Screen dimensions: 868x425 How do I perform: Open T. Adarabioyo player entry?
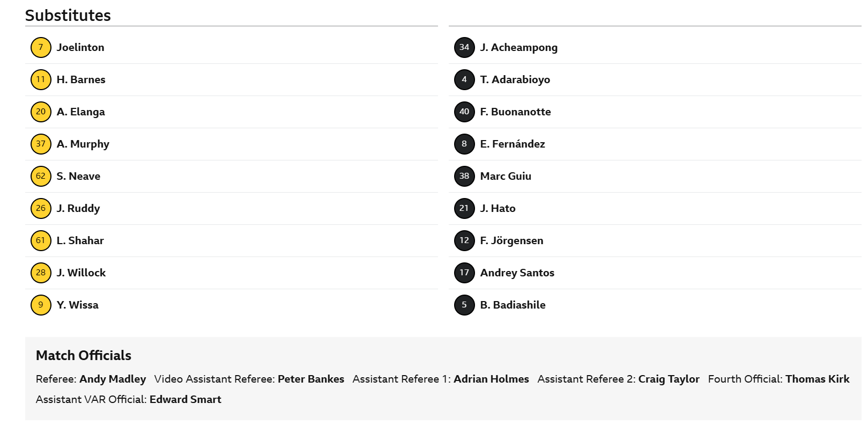[x=655, y=79]
